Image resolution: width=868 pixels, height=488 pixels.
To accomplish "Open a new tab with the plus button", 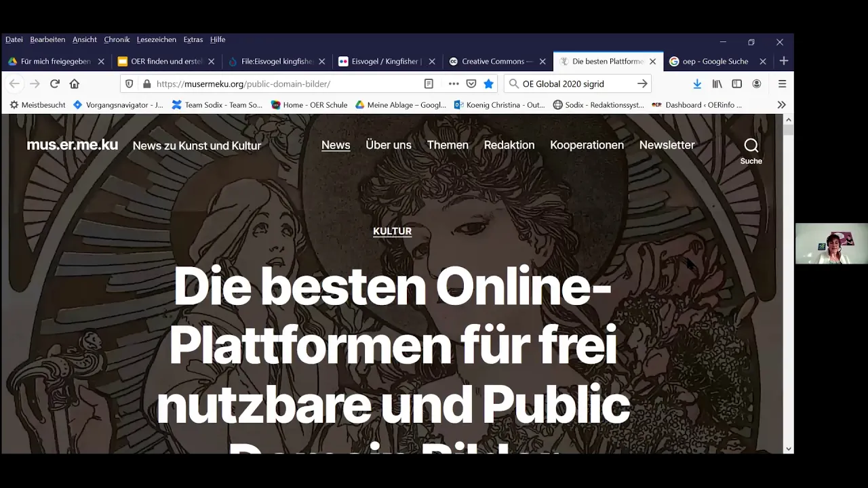I will pos(784,61).
